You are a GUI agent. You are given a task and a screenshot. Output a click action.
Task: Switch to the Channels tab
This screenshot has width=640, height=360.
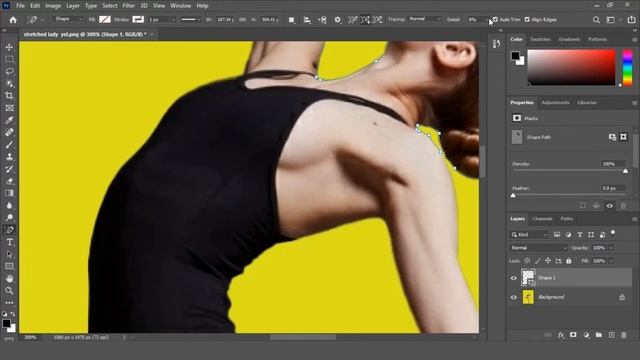pos(542,219)
